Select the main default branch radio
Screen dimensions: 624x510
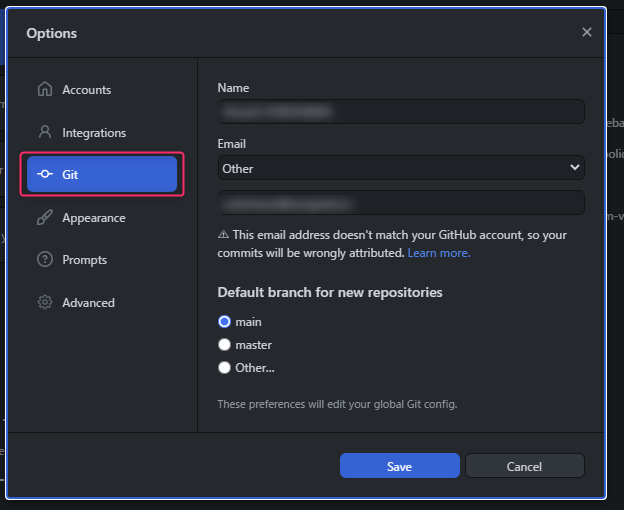pos(224,321)
